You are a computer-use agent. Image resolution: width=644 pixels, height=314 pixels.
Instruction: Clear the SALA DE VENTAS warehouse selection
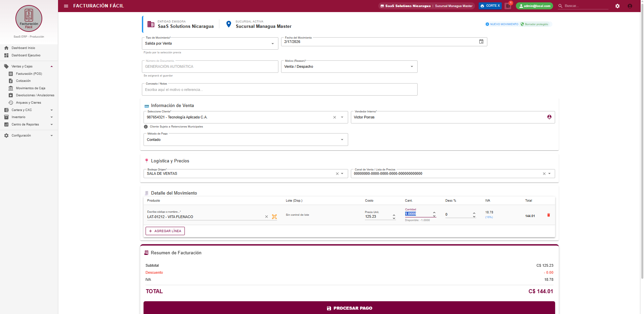(337, 174)
